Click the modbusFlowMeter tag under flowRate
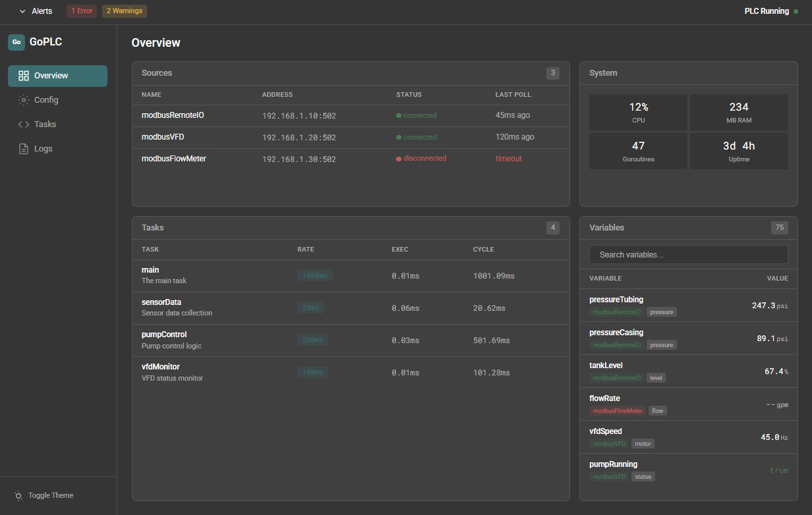Screen dimensions: 812x515 tap(617, 411)
